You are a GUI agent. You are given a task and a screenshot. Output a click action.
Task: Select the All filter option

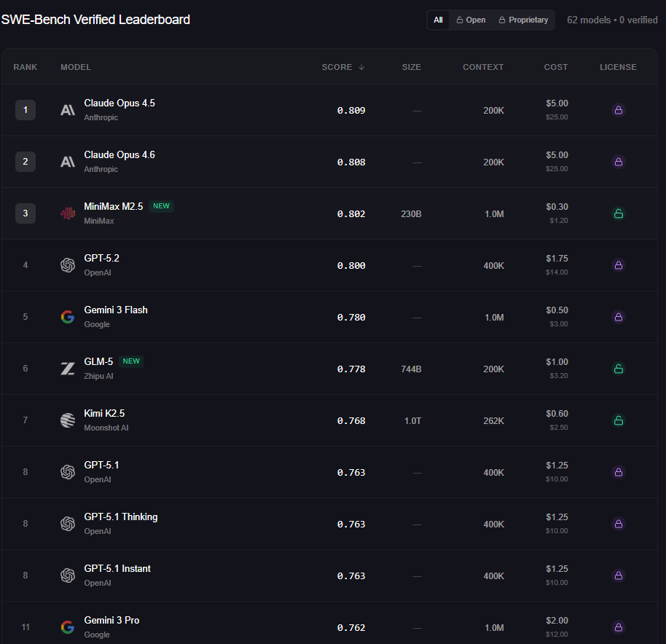[x=438, y=20]
